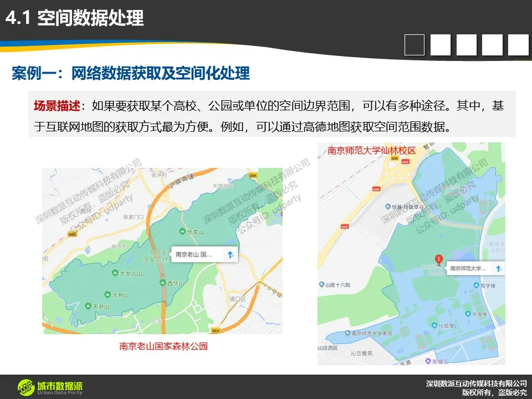532x399 pixels.
Task: Click the 城市数据派 logo icon
Action: coord(26,387)
